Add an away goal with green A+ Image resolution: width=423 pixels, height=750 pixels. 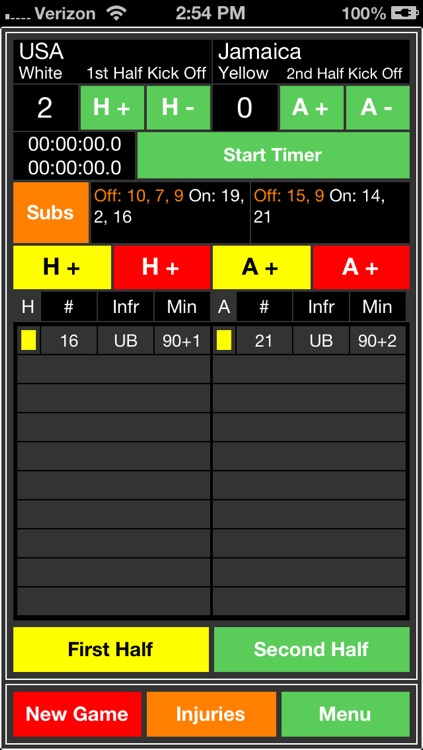point(312,108)
